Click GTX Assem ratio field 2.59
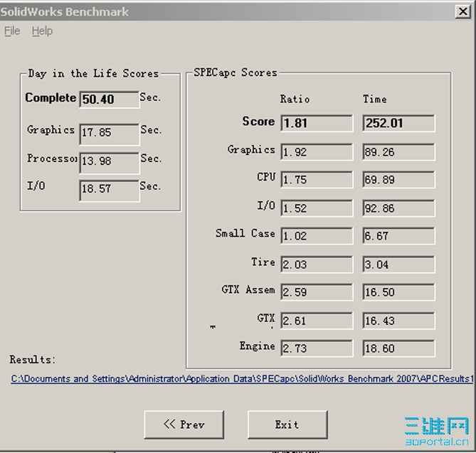Image resolution: width=476 pixels, height=453 pixels. [317, 292]
